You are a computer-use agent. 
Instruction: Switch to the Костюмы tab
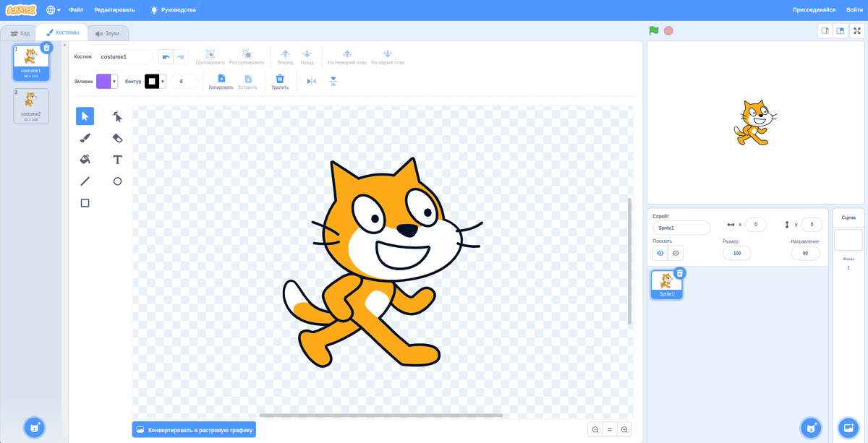pos(62,33)
